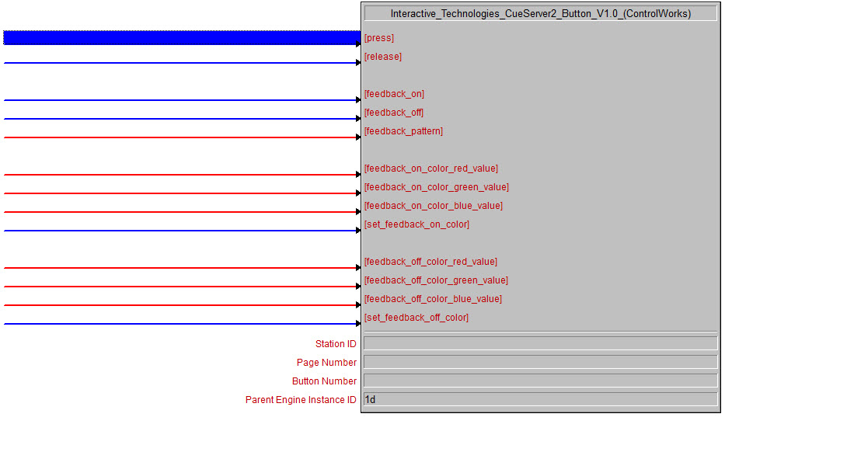Select the red signal line for [feedback_pattern]
Screen dimensions: 868x452
[x=182, y=137]
